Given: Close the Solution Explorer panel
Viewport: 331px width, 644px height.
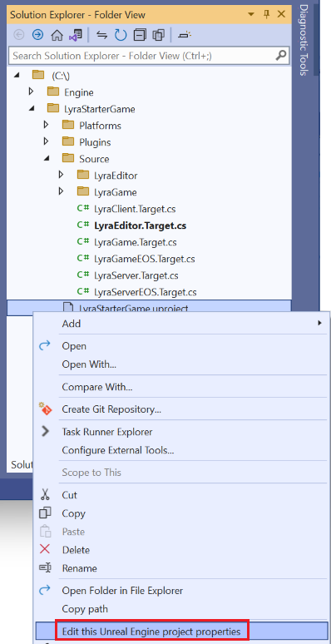Looking at the screenshot, I should point(281,14).
